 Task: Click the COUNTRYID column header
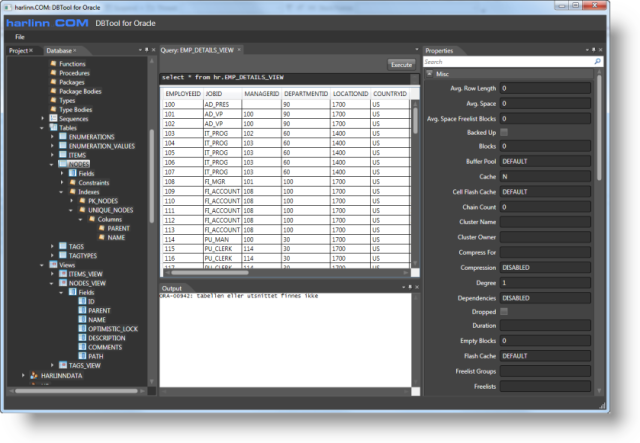coord(390,93)
